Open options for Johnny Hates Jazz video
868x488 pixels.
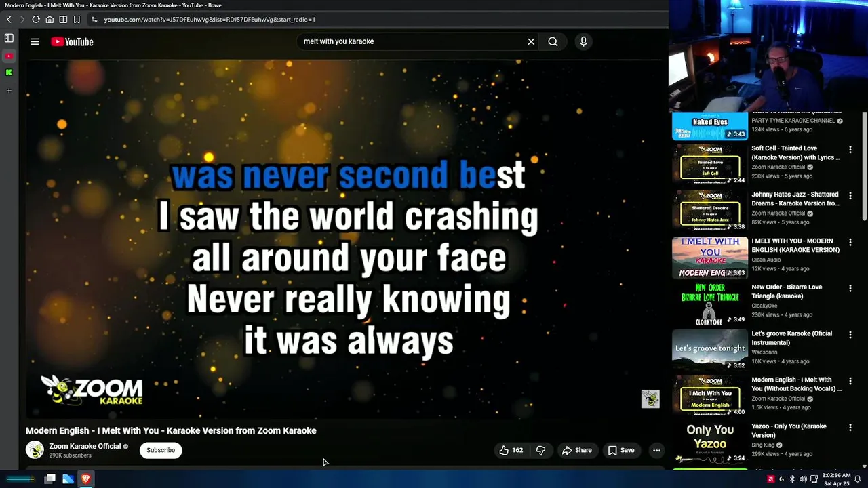[850, 195]
